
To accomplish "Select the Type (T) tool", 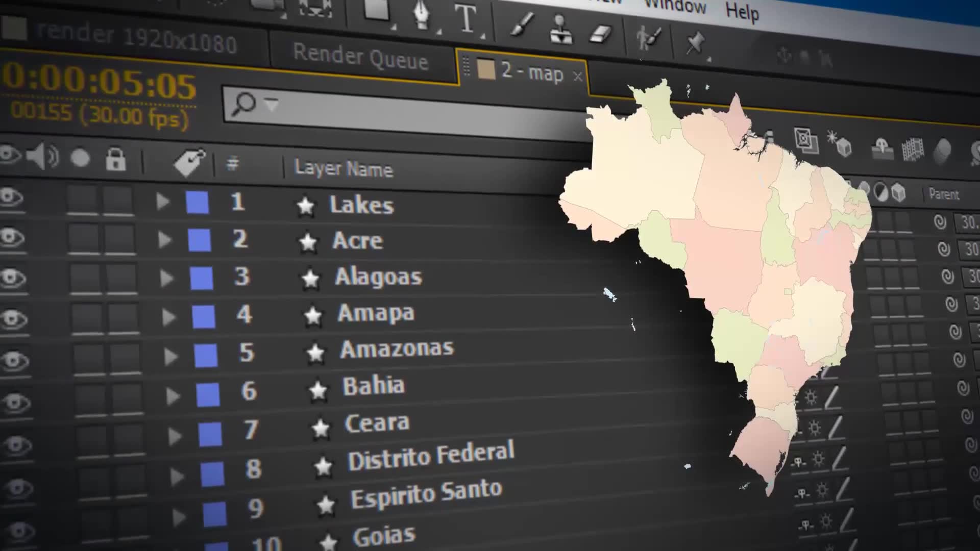I will point(465,19).
